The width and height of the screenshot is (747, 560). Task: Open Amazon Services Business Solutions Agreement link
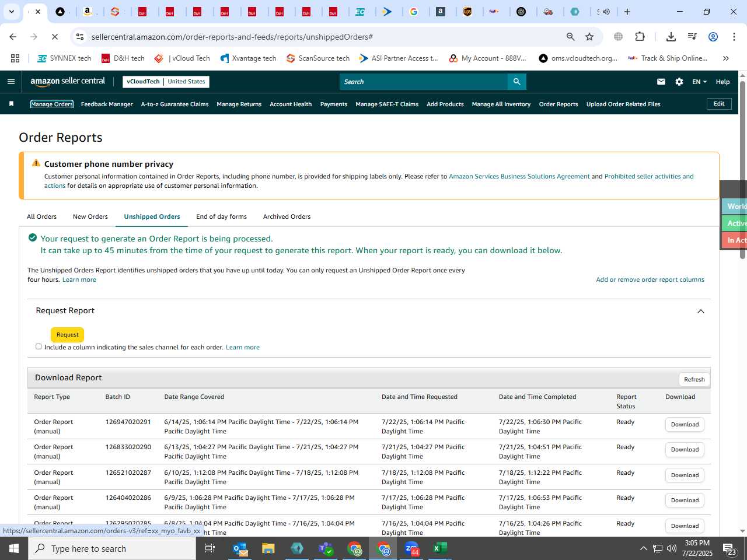(x=519, y=176)
